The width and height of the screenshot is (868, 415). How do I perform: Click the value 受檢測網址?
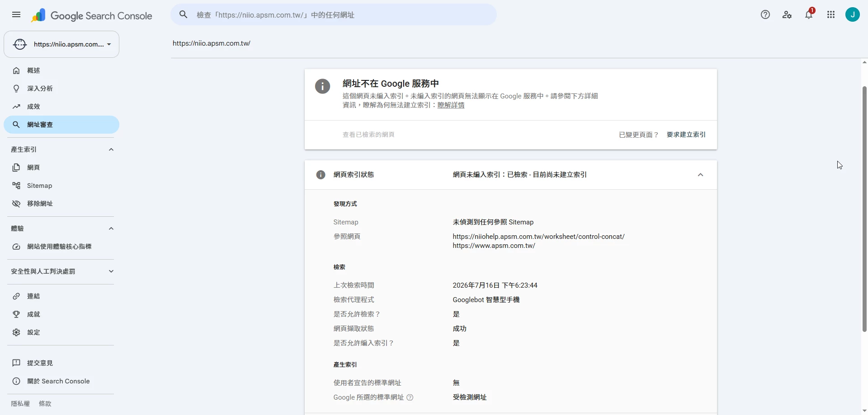point(470,397)
